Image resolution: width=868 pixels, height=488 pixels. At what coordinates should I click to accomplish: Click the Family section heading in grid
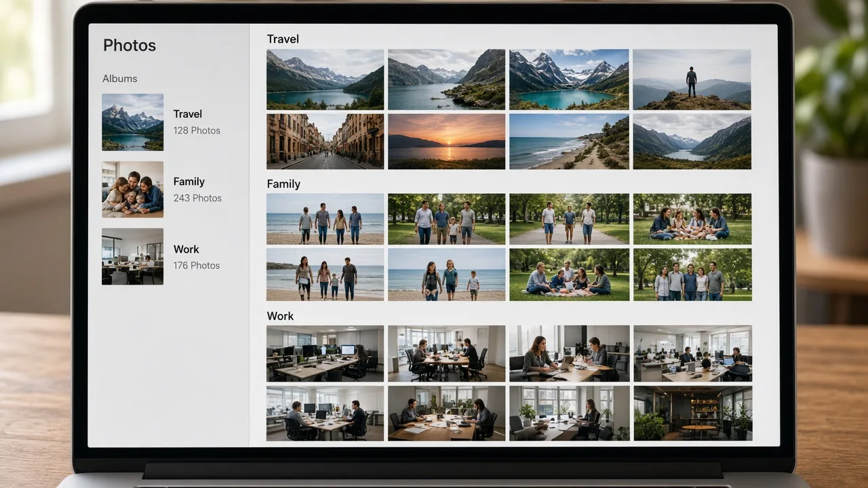[283, 184]
